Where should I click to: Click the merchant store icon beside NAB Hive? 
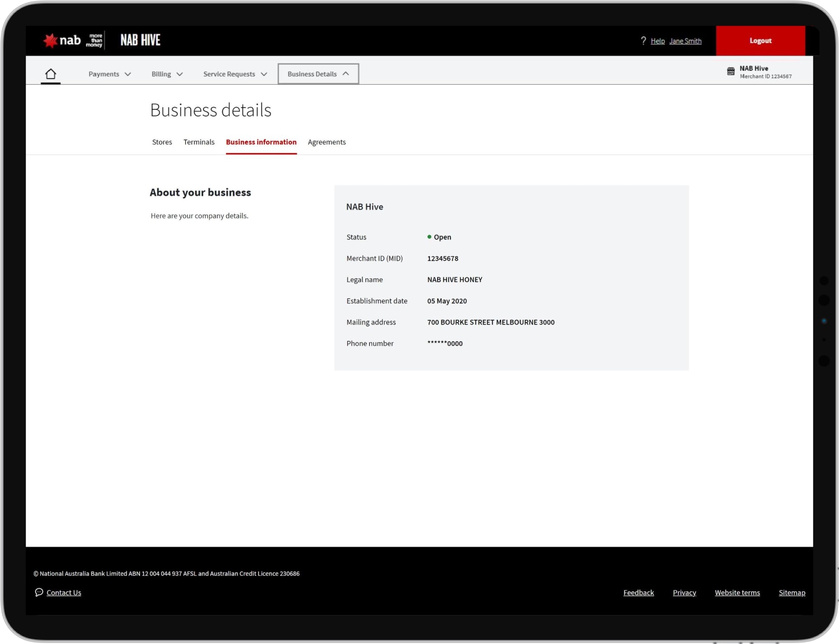pyautogui.click(x=731, y=72)
